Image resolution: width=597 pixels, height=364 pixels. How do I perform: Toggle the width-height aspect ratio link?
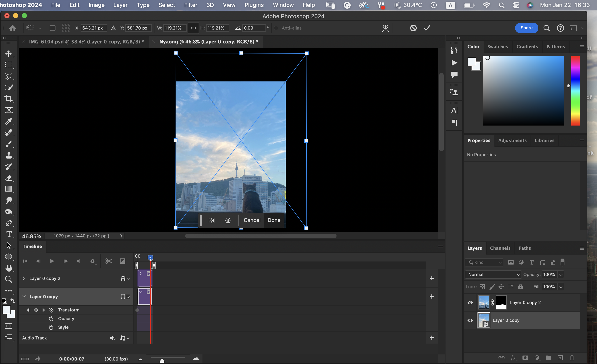(193, 28)
